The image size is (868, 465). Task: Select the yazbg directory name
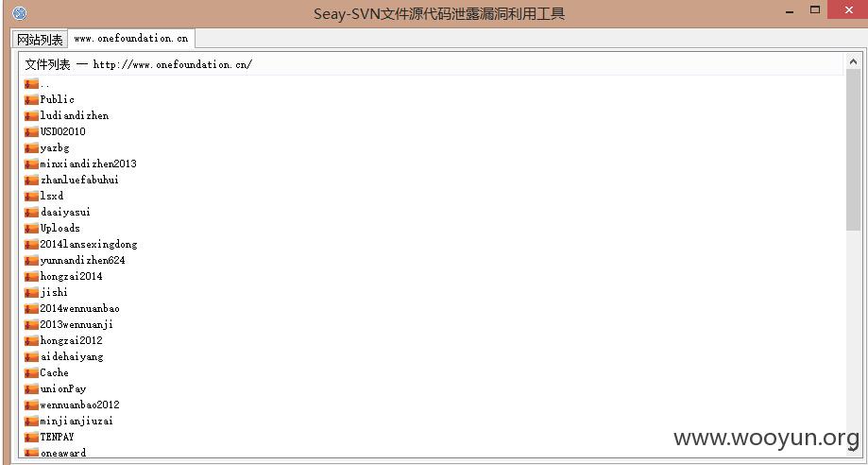[54, 147]
